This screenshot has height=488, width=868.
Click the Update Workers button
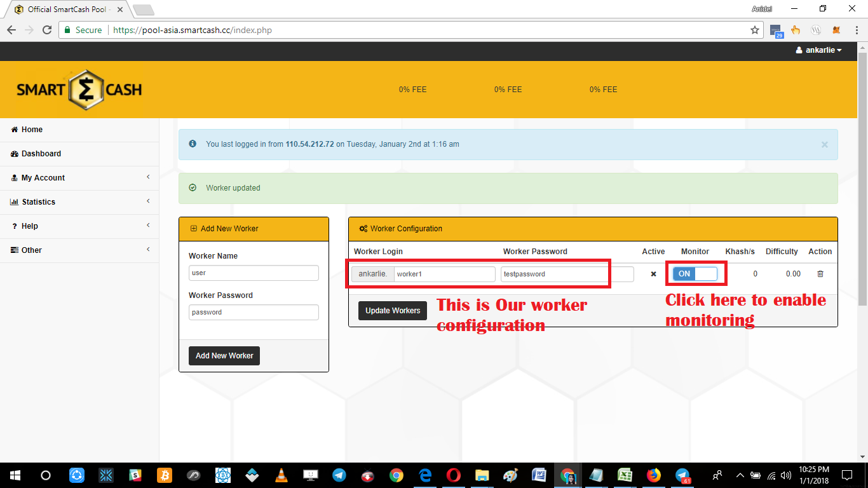(393, 311)
